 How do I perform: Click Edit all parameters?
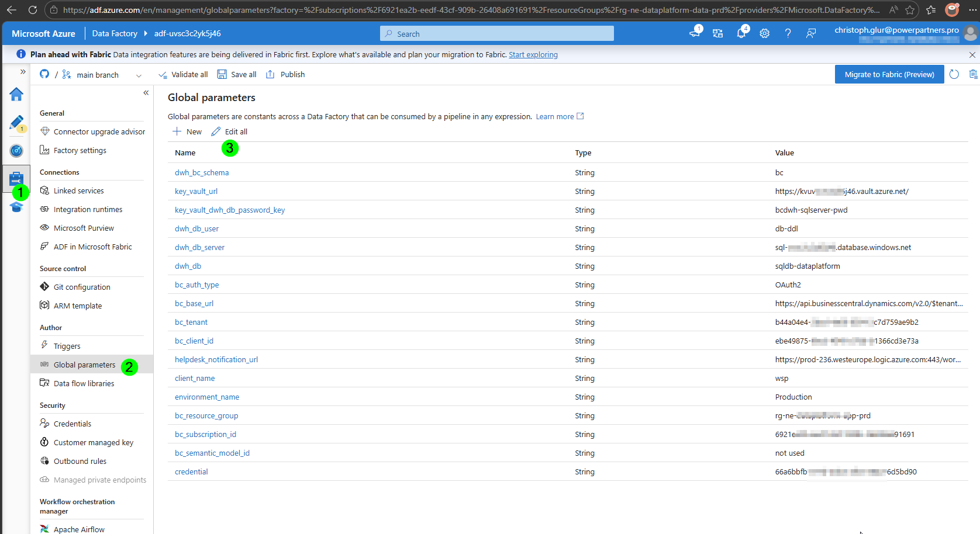click(x=229, y=132)
